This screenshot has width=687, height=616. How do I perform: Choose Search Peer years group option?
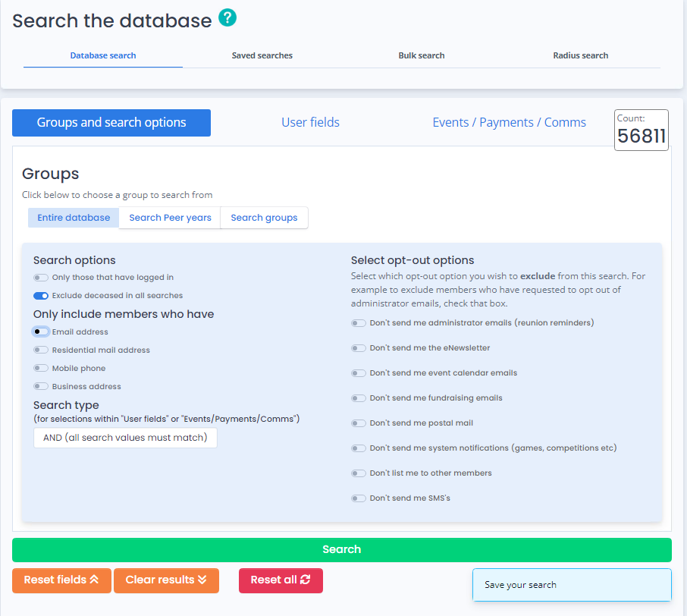(x=170, y=218)
